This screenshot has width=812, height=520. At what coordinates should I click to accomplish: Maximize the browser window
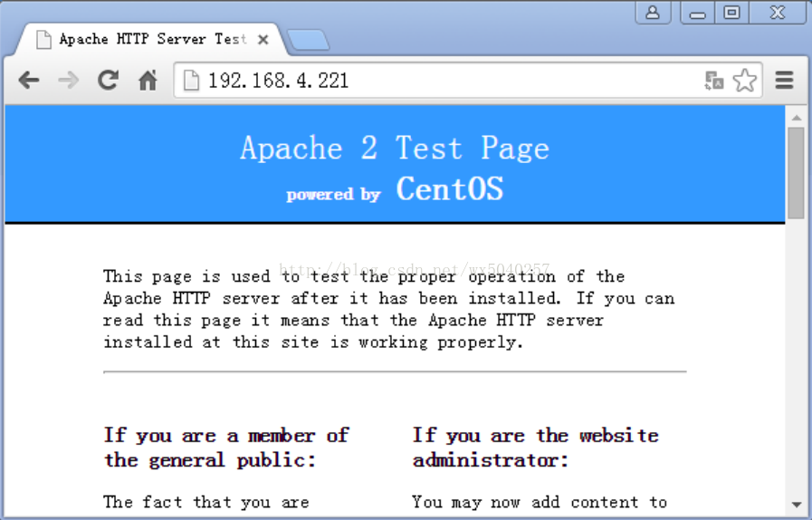point(731,13)
